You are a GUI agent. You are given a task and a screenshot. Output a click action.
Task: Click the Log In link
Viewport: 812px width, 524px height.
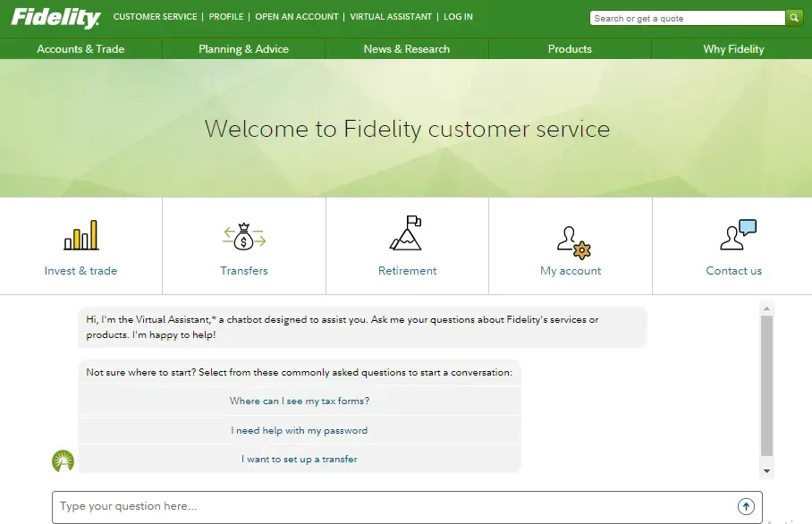(458, 17)
